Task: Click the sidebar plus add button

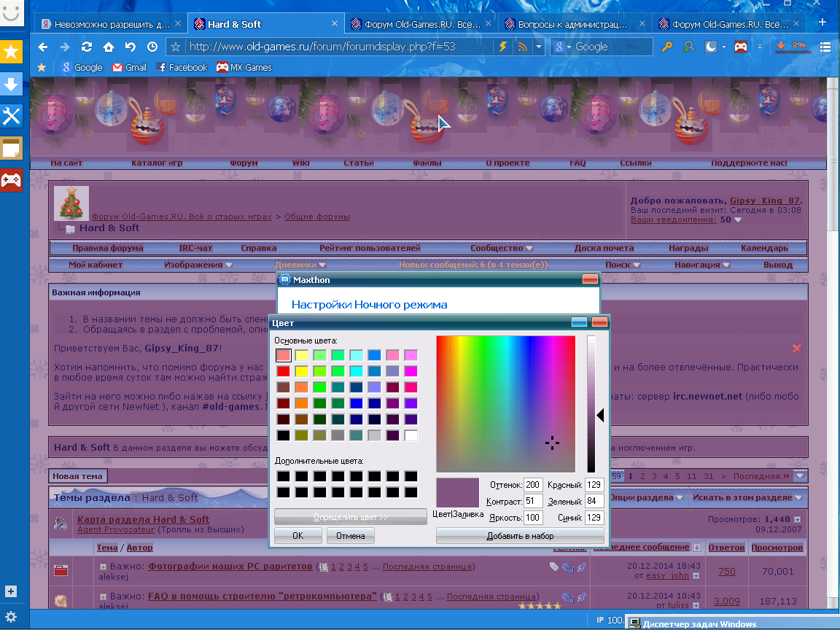Action: (x=11, y=591)
